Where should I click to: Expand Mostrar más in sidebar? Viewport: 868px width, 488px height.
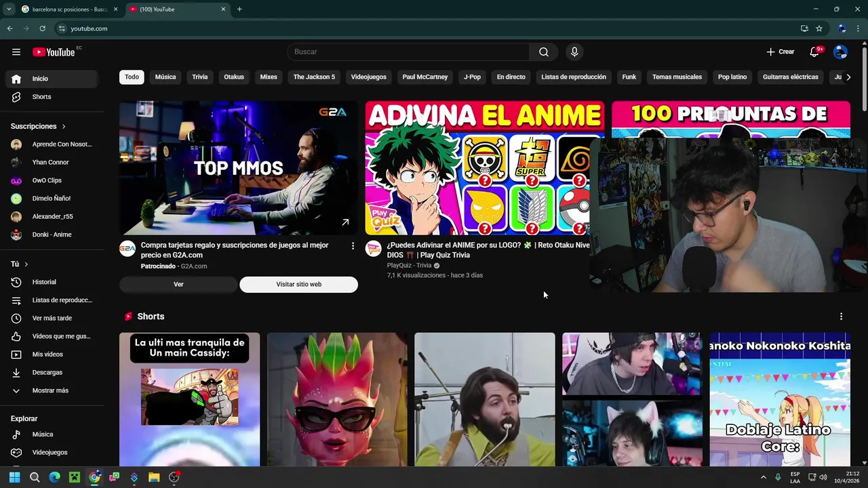tap(52, 390)
